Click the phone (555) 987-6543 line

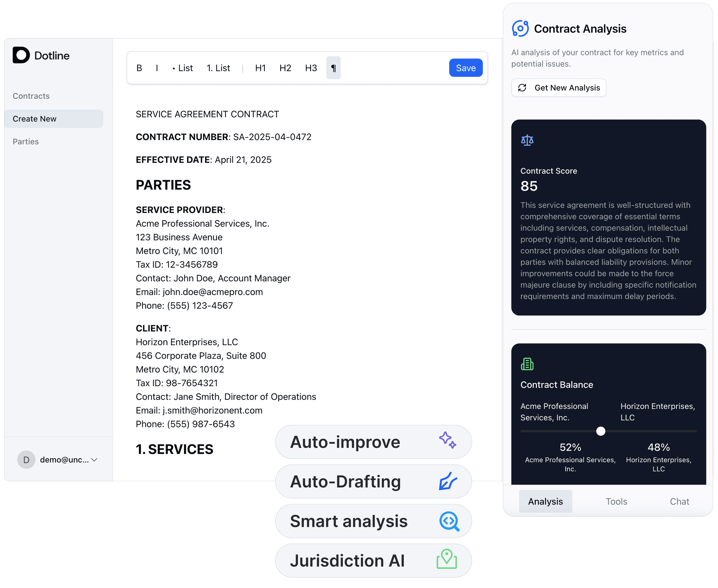click(x=185, y=424)
